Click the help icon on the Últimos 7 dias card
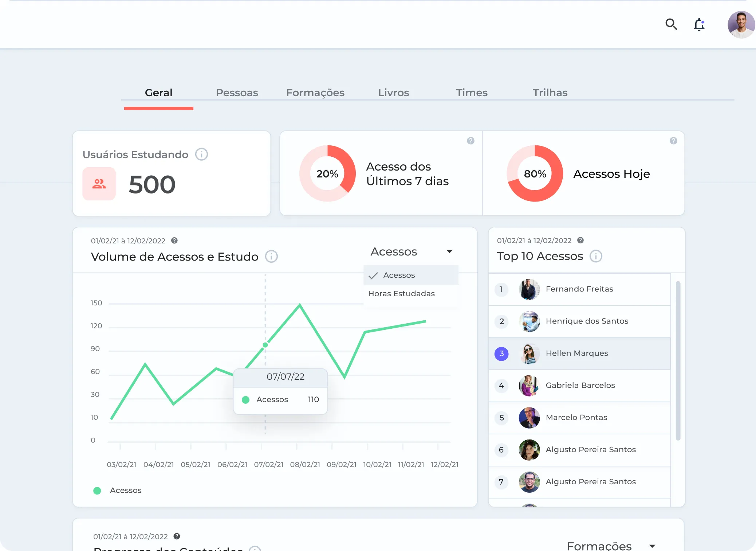 470,141
